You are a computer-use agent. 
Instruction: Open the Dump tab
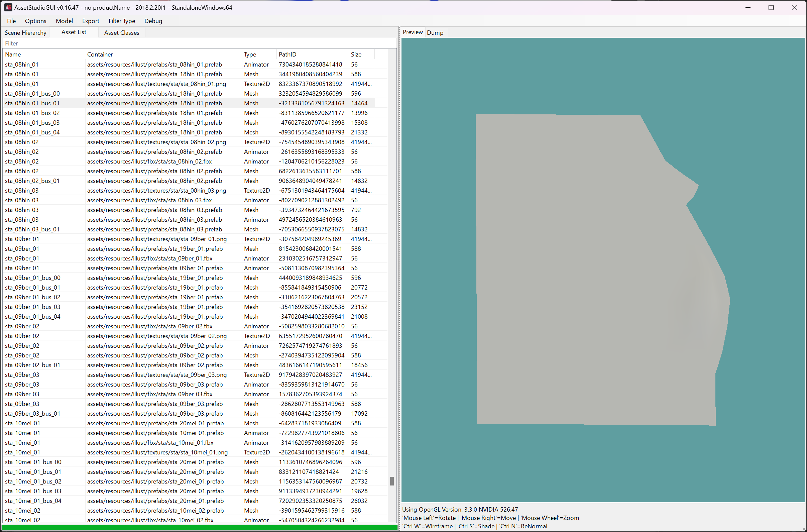(435, 32)
